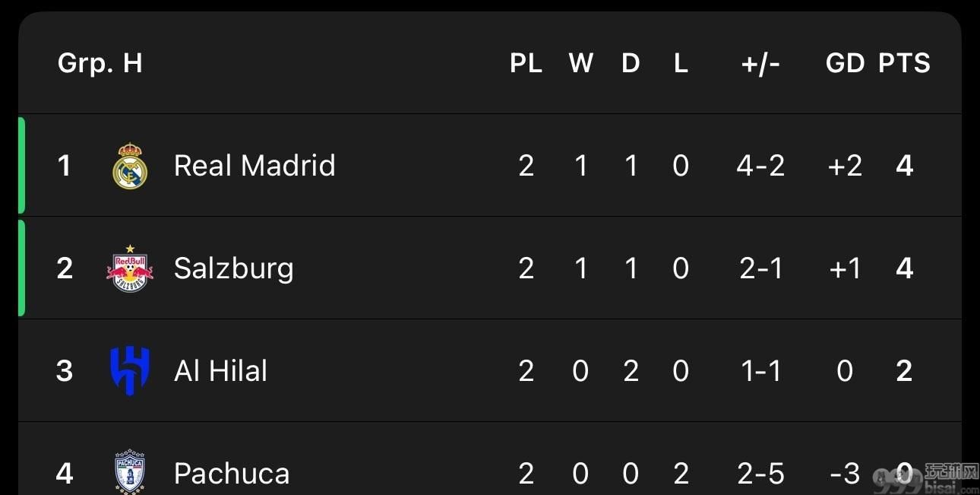Image resolution: width=980 pixels, height=495 pixels.
Task: Click the D draws column header
Action: click(x=631, y=63)
